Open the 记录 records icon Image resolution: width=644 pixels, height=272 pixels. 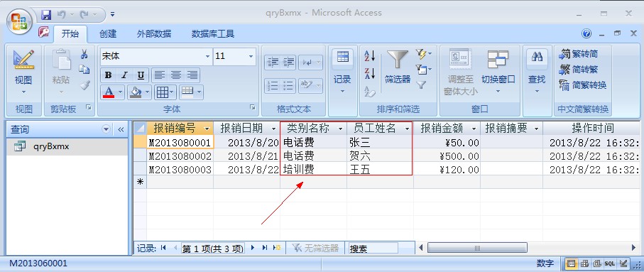pyautogui.click(x=342, y=57)
